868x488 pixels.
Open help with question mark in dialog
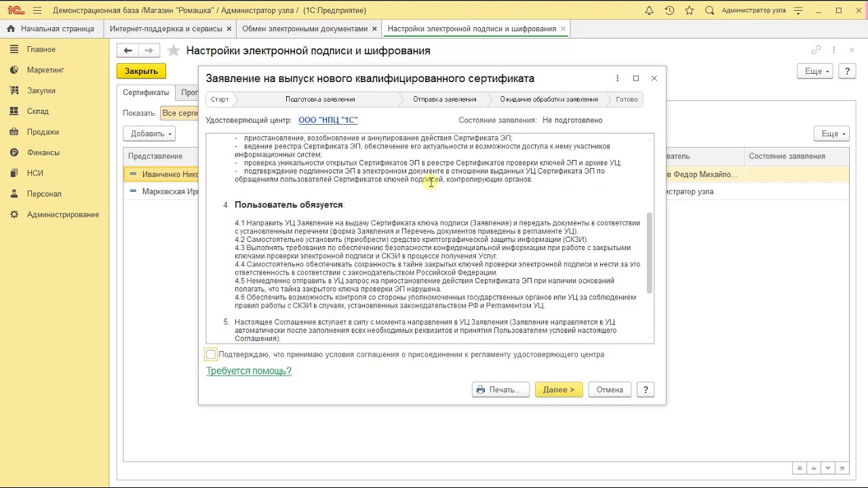(646, 390)
